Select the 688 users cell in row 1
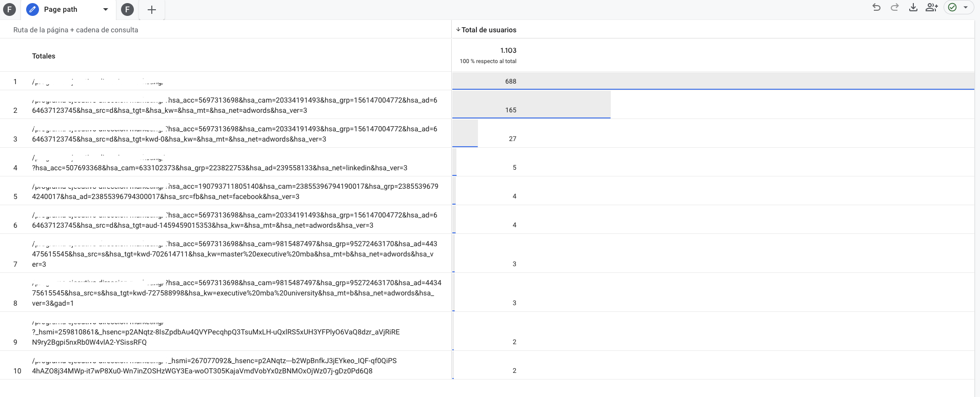980x397 pixels. (x=511, y=81)
